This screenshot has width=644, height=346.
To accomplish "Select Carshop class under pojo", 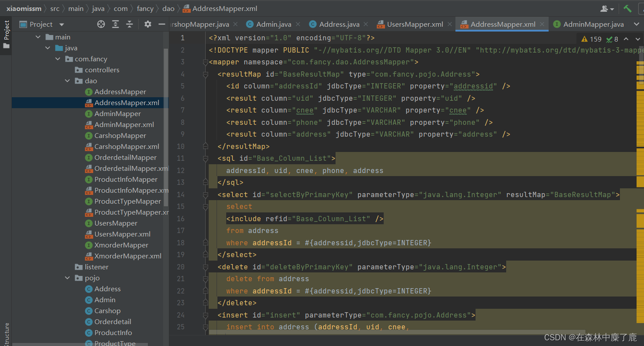I will tap(103, 311).
